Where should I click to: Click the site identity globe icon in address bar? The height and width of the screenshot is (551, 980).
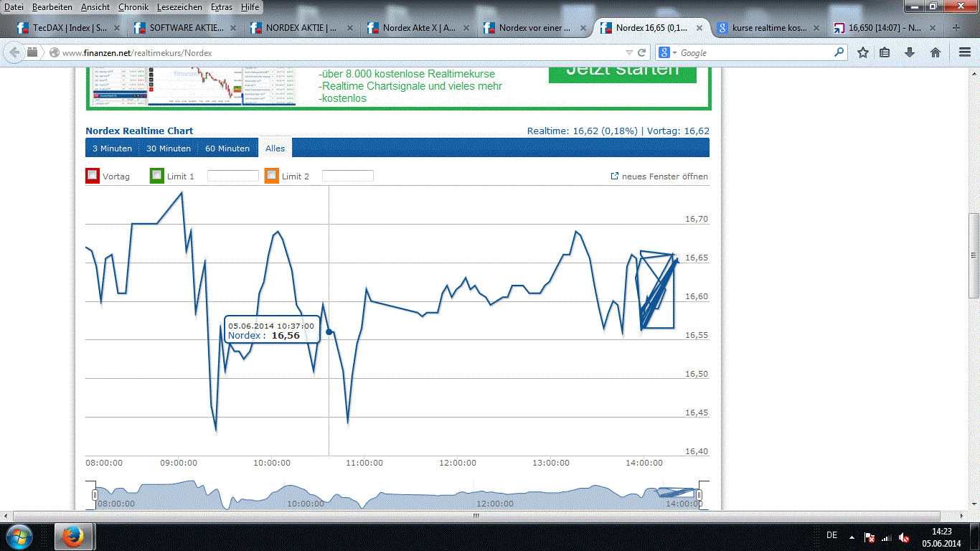[x=54, y=52]
